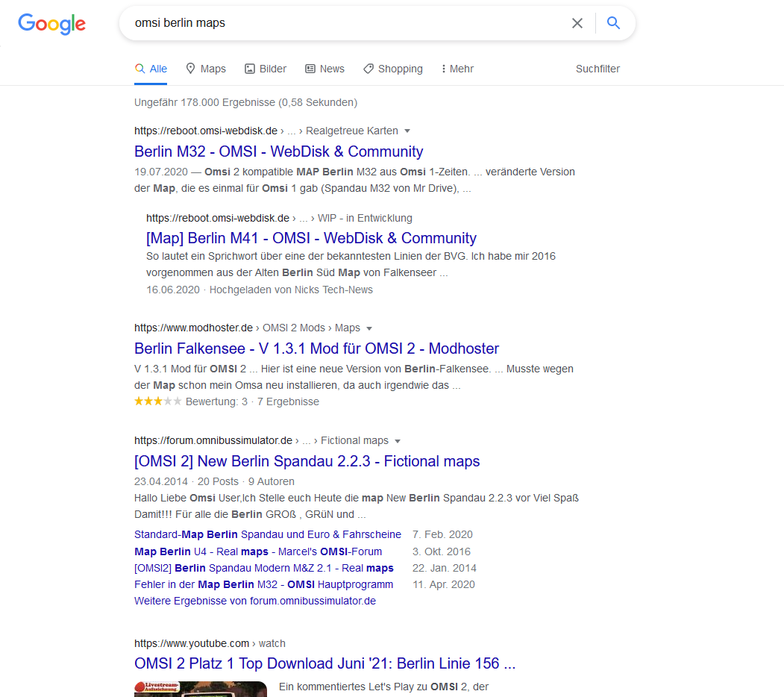Open the Maps search tab
This screenshot has height=697, width=784.
[206, 69]
